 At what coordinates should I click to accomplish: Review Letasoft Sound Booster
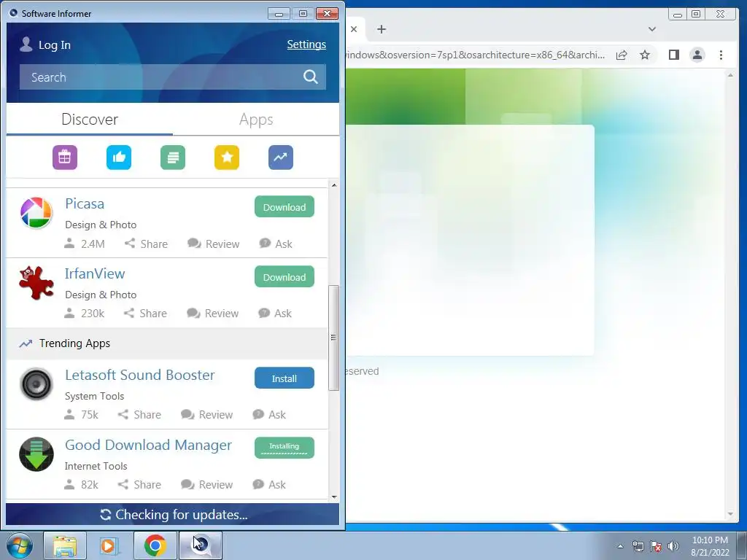pos(206,415)
